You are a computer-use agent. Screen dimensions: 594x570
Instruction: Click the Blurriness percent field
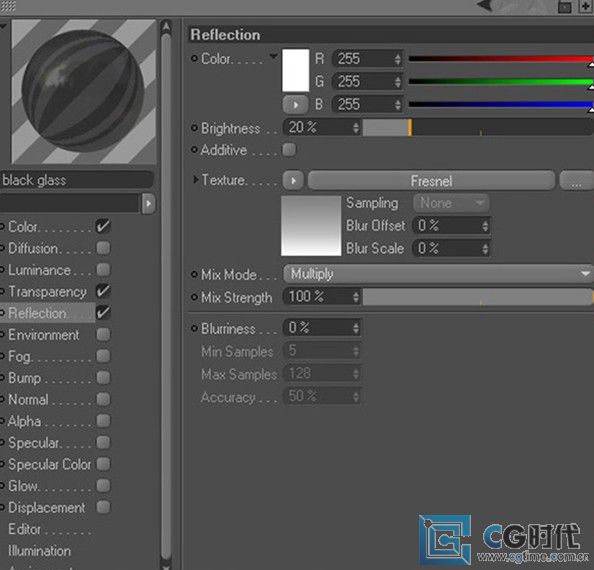[x=322, y=328]
